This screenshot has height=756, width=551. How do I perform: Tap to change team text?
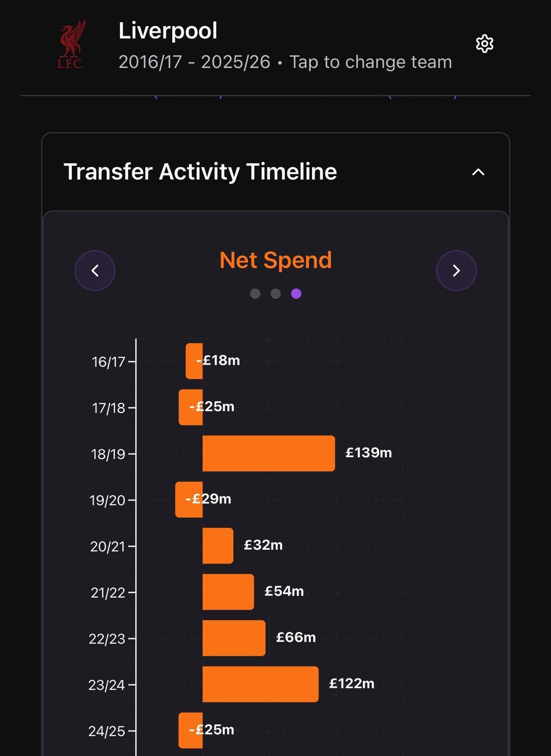[x=371, y=62]
